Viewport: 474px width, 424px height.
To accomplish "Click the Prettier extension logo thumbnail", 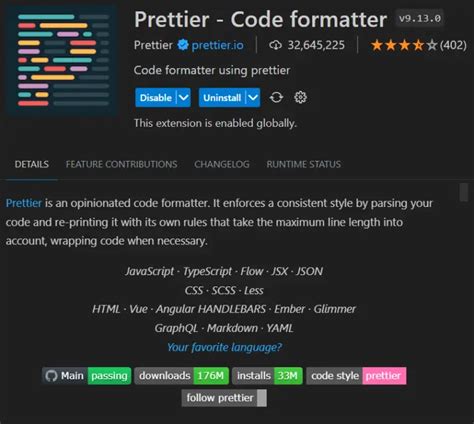I will [62, 61].
